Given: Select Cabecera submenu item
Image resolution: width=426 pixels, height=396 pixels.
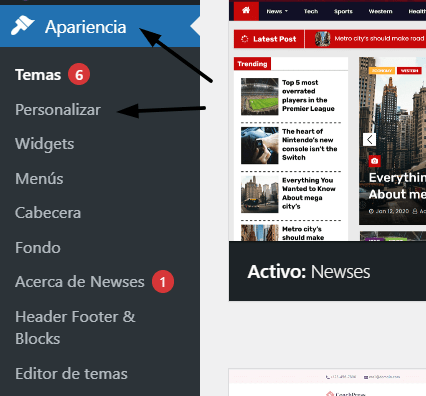Looking at the screenshot, I should tap(48, 213).
